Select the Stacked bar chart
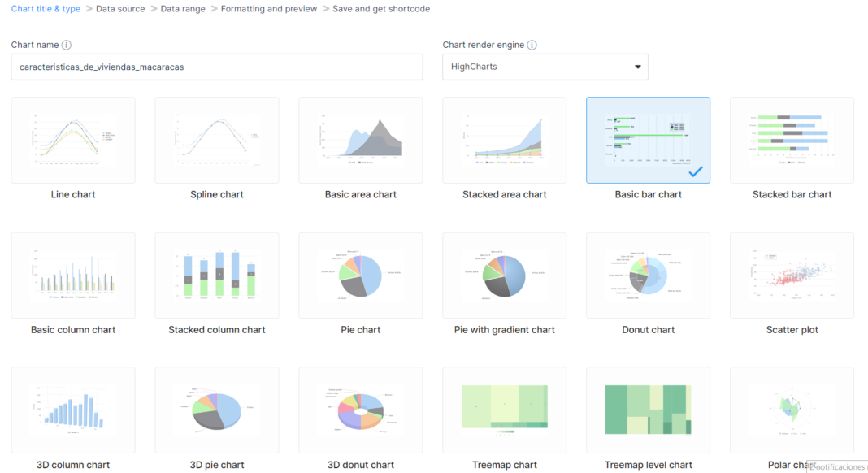Screen dimensions: 868x473 (x=792, y=140)
